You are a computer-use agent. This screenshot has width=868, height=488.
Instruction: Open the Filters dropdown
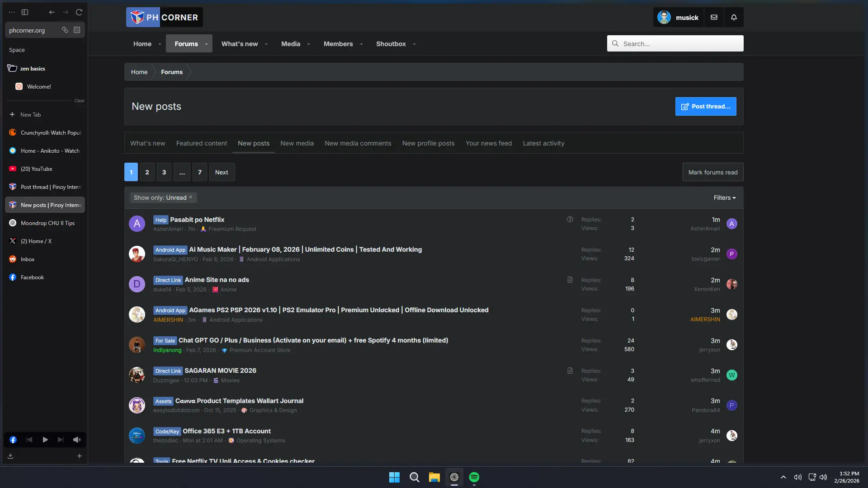coord(725,198)
